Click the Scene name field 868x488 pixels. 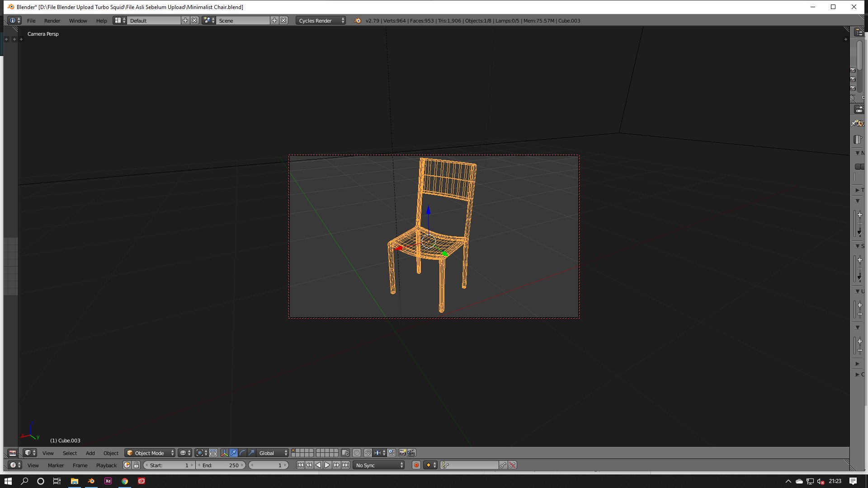(243, 20)
